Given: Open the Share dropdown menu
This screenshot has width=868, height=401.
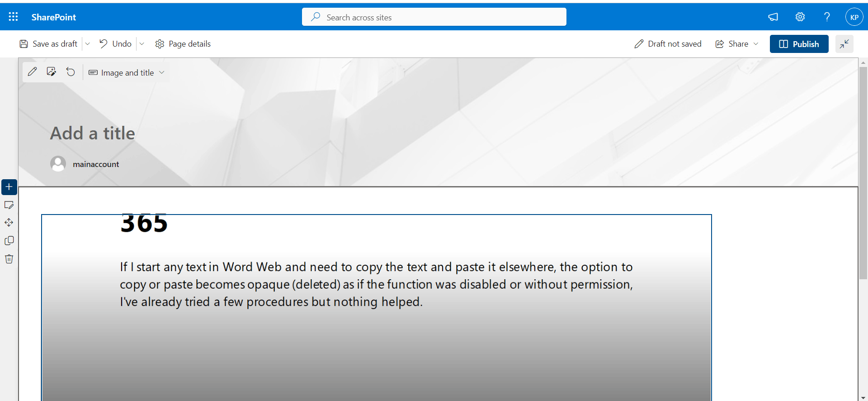Looking at the screenshot, I should click(736, 44).
